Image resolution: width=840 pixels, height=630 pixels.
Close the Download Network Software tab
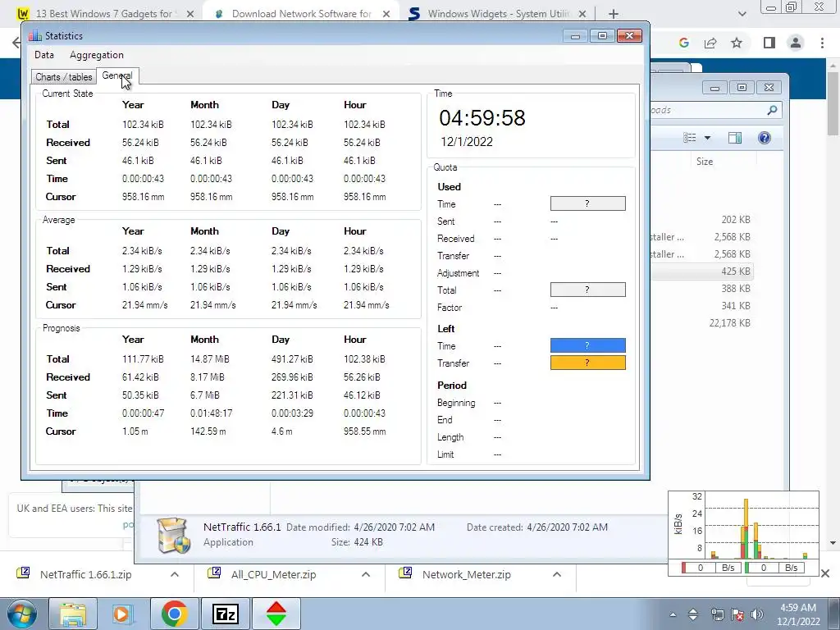(x=386, y=14)
